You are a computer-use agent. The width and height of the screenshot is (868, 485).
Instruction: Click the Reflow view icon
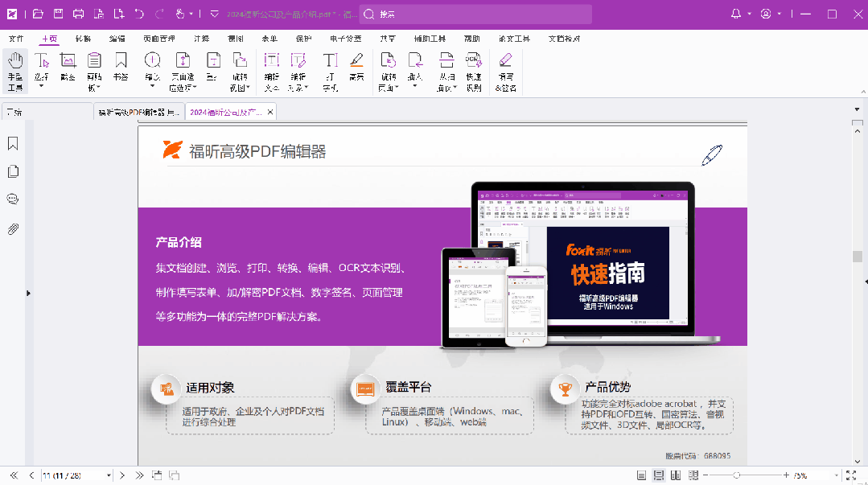tap(213, 60)
